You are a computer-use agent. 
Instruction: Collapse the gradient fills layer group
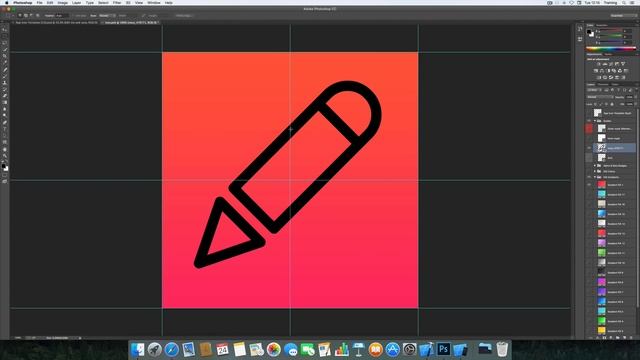(x=595, y=177)
